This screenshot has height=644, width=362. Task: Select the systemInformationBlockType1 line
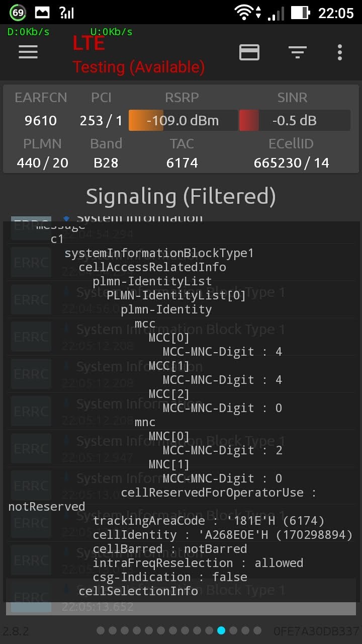[159, 253]
